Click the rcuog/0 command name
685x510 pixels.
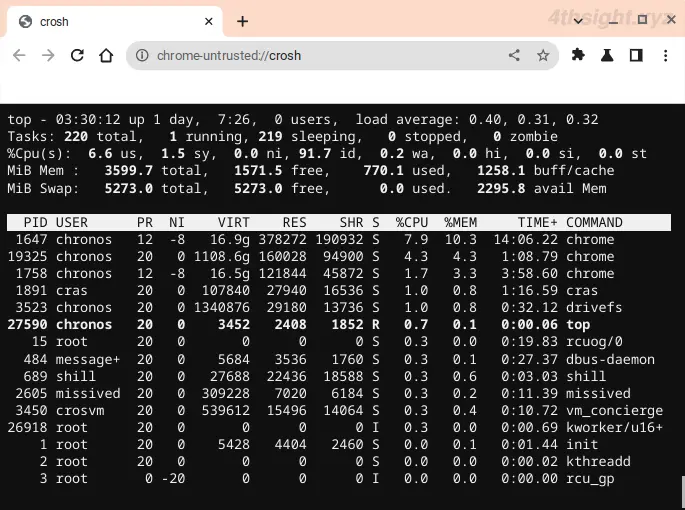click(594, 342)
